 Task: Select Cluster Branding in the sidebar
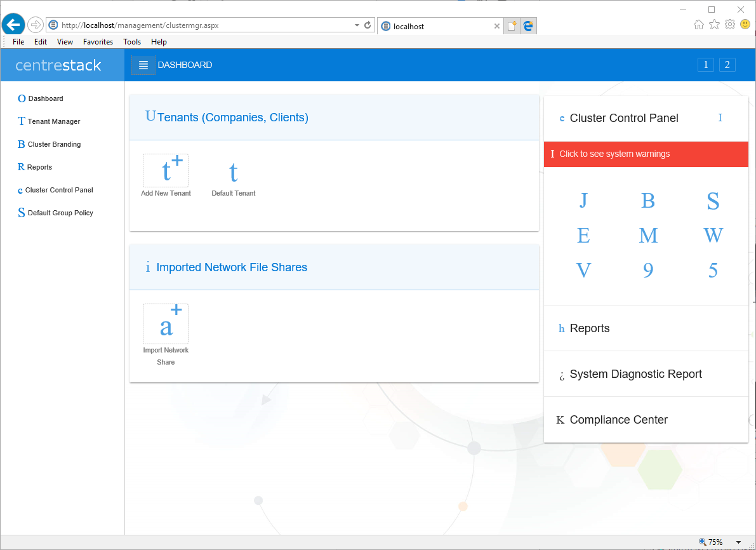(49, 144)
